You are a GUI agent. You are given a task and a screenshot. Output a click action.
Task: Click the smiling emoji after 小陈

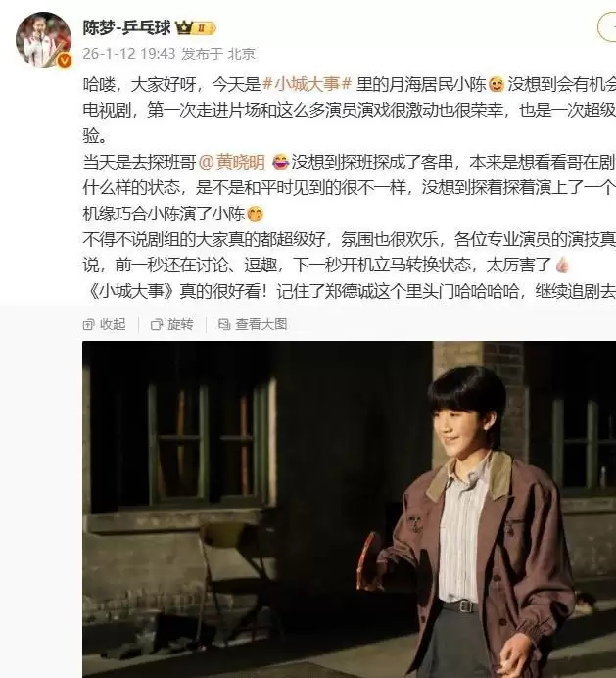(x=497, y=84)
